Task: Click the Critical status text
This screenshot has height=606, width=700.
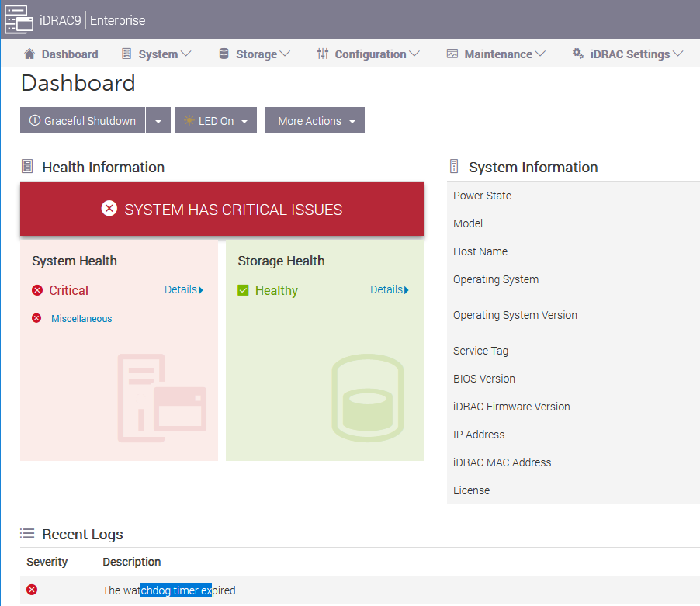Action: pos(69,290)
